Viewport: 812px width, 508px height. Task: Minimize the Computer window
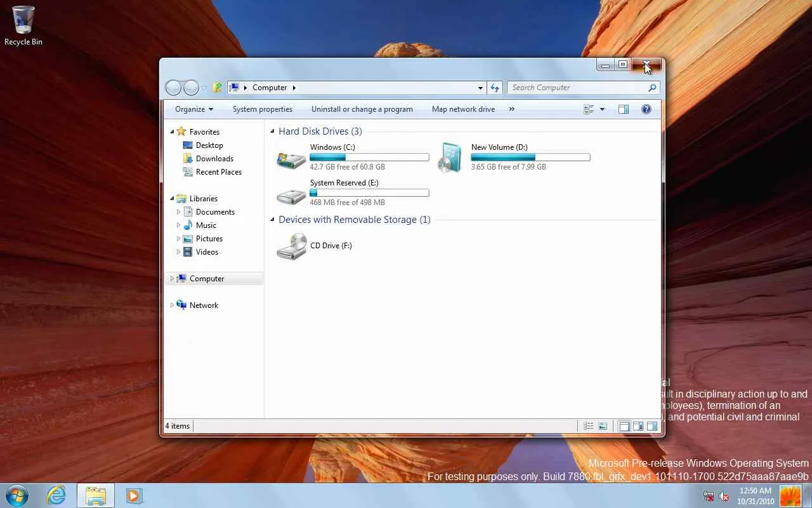click(x=606, y=65)
